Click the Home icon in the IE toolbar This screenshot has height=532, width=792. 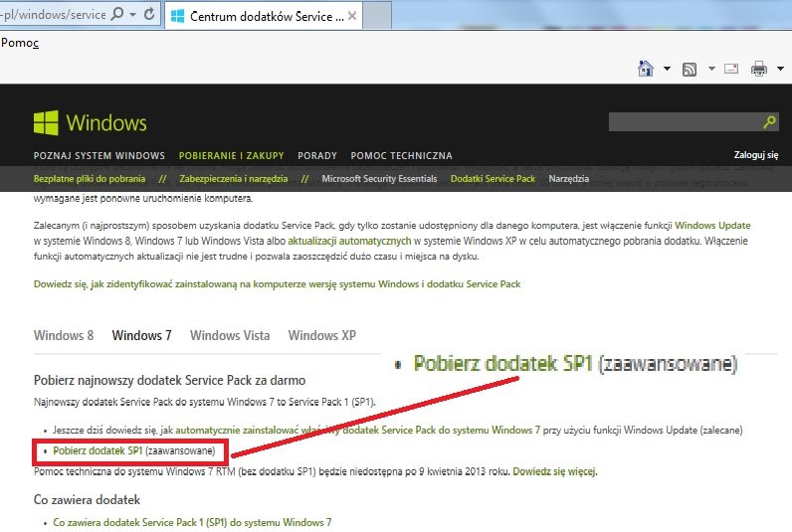click(x=646, y=69)
